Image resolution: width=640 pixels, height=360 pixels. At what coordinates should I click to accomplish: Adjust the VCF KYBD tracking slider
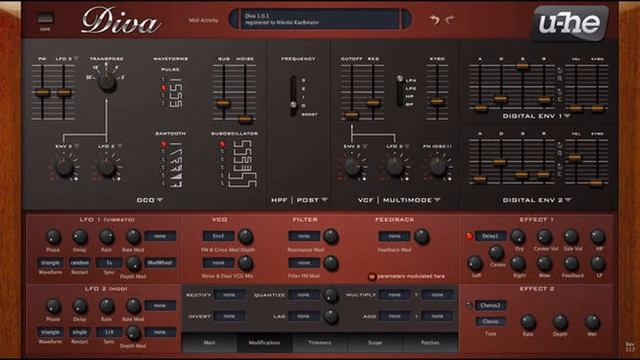pyautogui.click(x=437, y=101)
